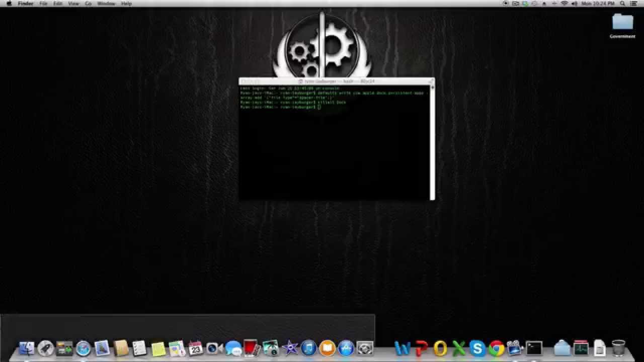Open the Finder menu
The width and height of the screenshot is (644, 362).
[26, 4]
